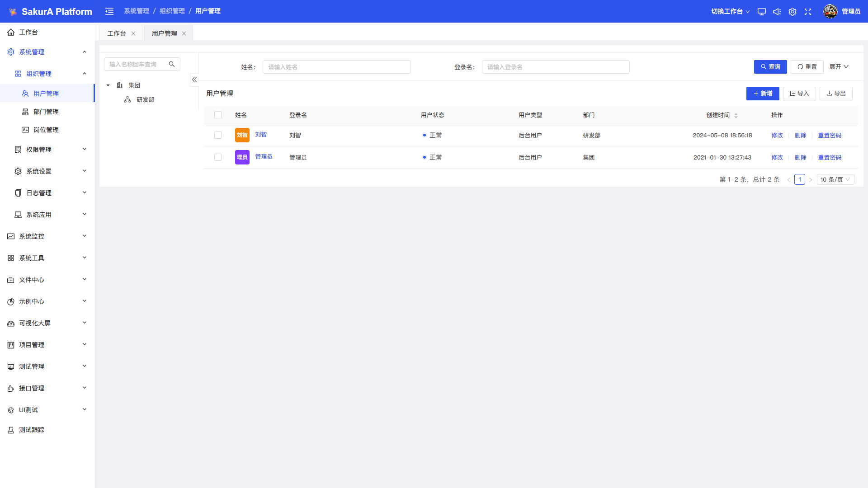Click 重置密码 link for 刘智

(x=830, y=135)
